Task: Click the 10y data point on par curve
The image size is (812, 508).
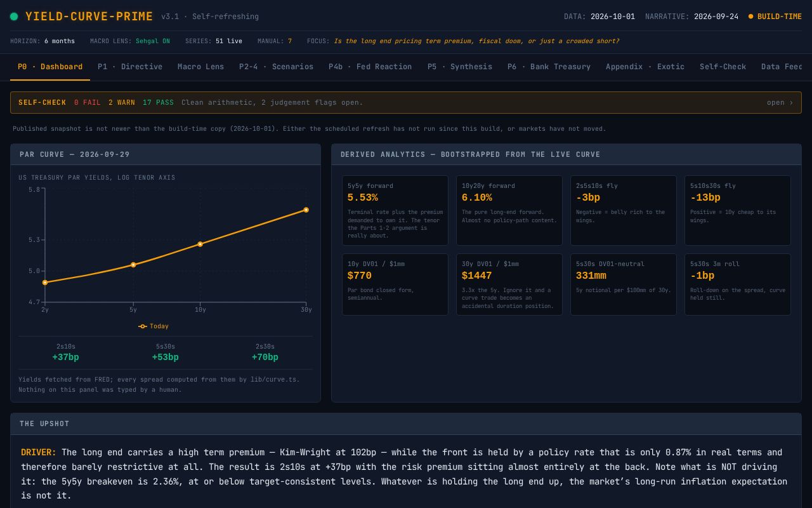Action: point(200,244)
